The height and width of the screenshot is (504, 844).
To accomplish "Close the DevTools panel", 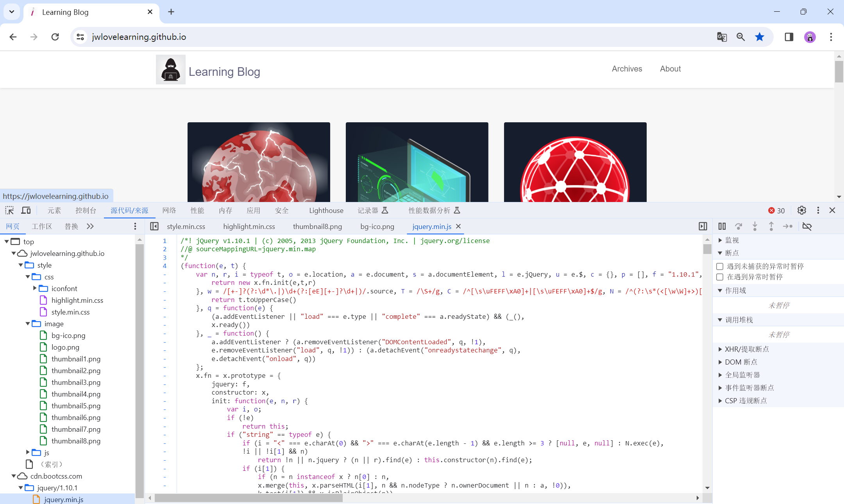I will coord(832,211).
